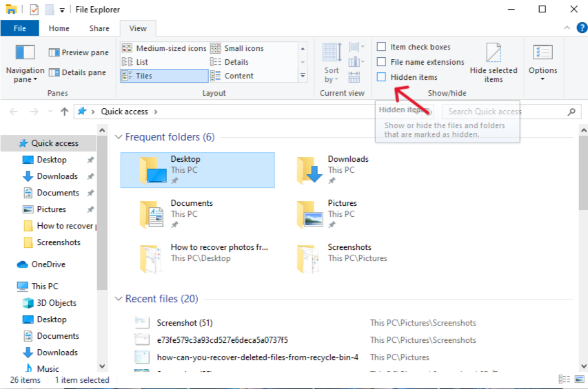Collapse the Recent files group
Screen dimensions: 588x389
(119, 299)
